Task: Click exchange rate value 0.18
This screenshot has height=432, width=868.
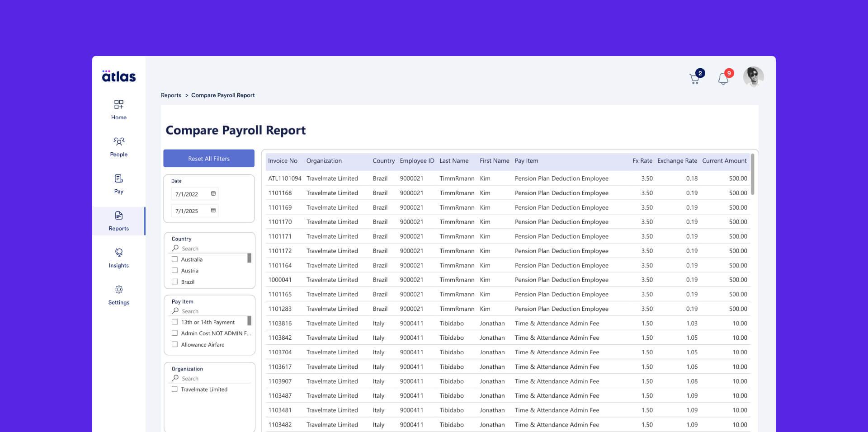Action: coord(692,178)
